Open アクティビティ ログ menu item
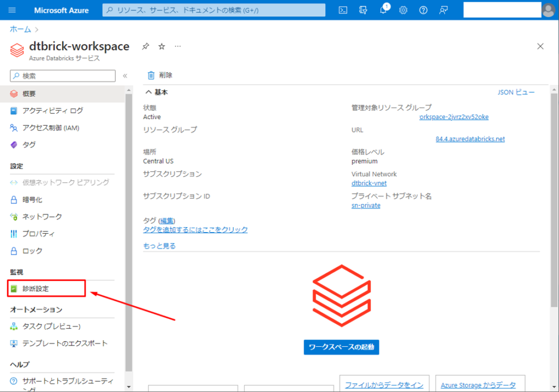559x392 pixels. [52, 111]
